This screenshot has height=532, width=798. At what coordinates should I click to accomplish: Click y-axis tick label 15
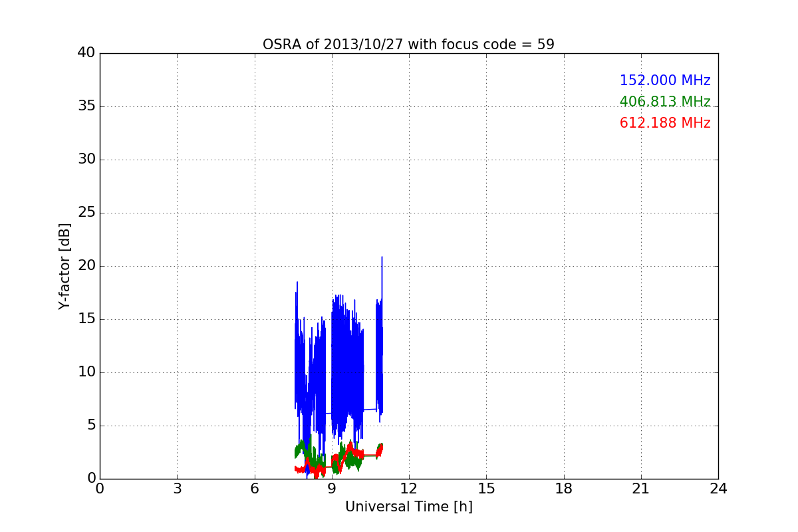(x=86, y=319)
